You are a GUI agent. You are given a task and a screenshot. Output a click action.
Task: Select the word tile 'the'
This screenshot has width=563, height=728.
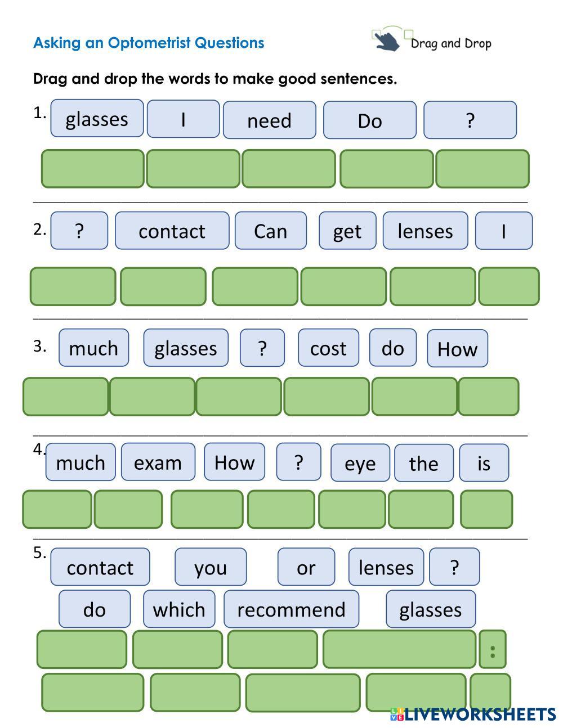pos(423,463)
